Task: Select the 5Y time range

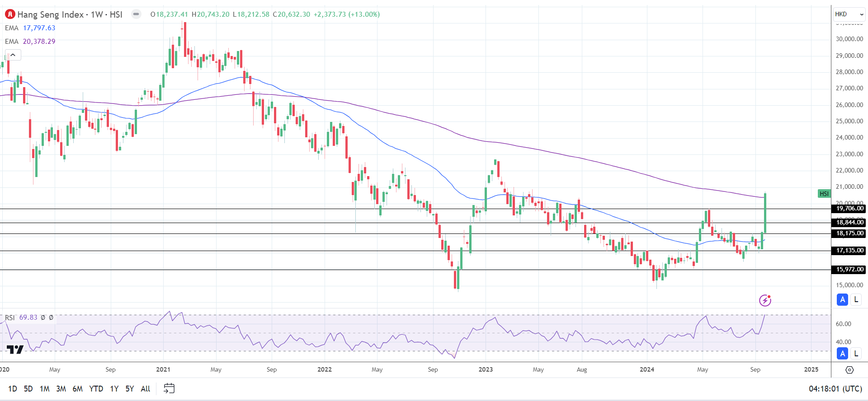Action: [130, 389]
